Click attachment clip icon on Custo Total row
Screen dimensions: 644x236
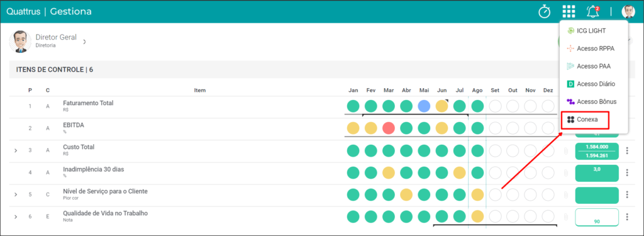click(565, 151)
